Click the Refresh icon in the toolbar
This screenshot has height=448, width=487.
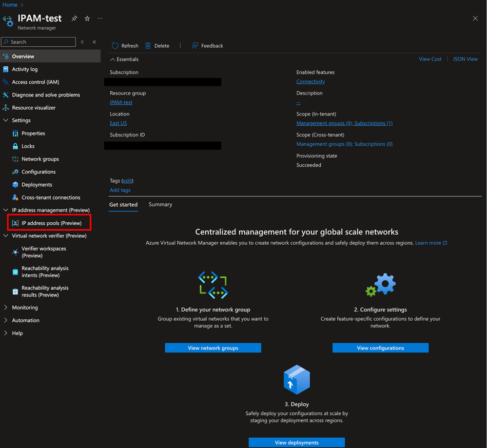[x=115, y=46]
